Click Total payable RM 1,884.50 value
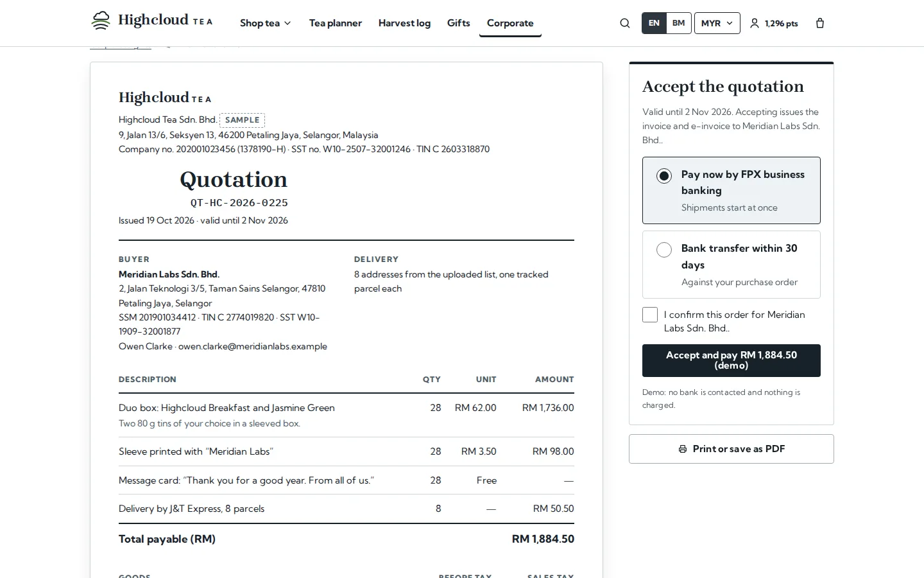This screenshot has height=578, width=924. (543, 539)
